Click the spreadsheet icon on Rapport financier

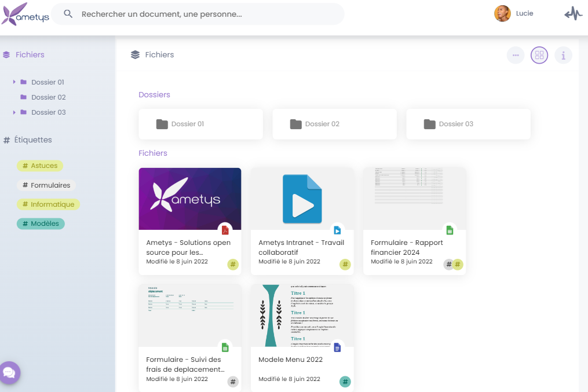pyautogui.click(x=450, y=230)
